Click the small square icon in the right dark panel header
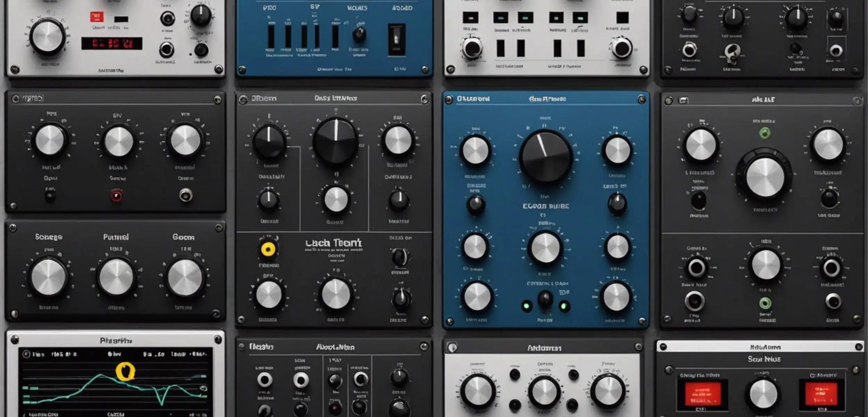This screenshot has height=417, width=868. point(683,100)
